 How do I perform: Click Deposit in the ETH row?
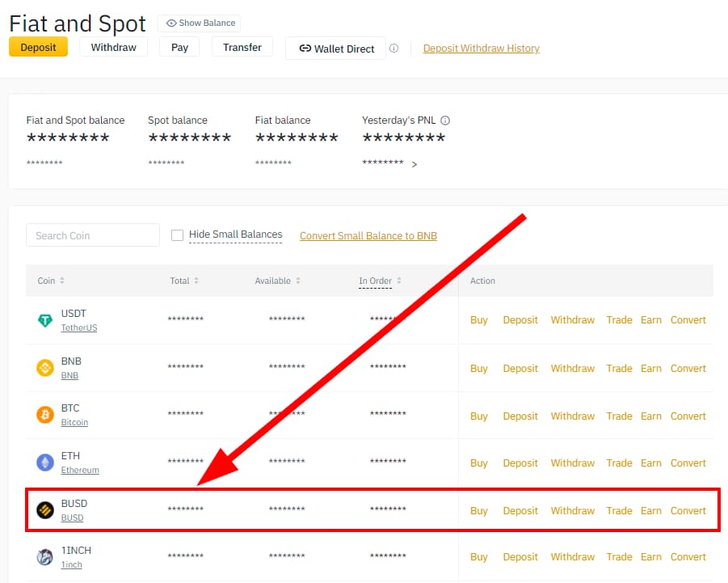coord(520,463)
